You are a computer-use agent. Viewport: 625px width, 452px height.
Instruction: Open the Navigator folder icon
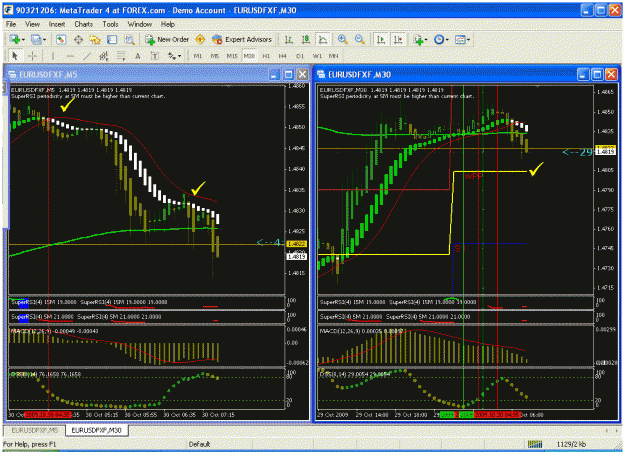coord(95,39)
